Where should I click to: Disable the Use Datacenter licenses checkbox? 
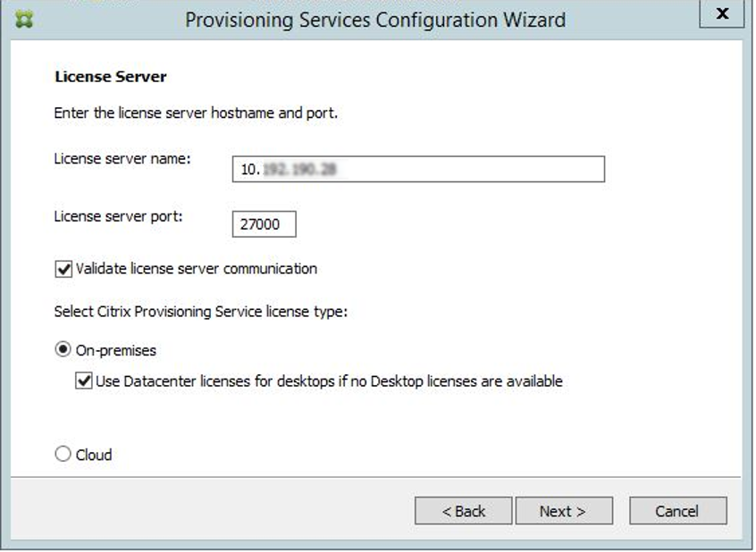coord(84,381)
